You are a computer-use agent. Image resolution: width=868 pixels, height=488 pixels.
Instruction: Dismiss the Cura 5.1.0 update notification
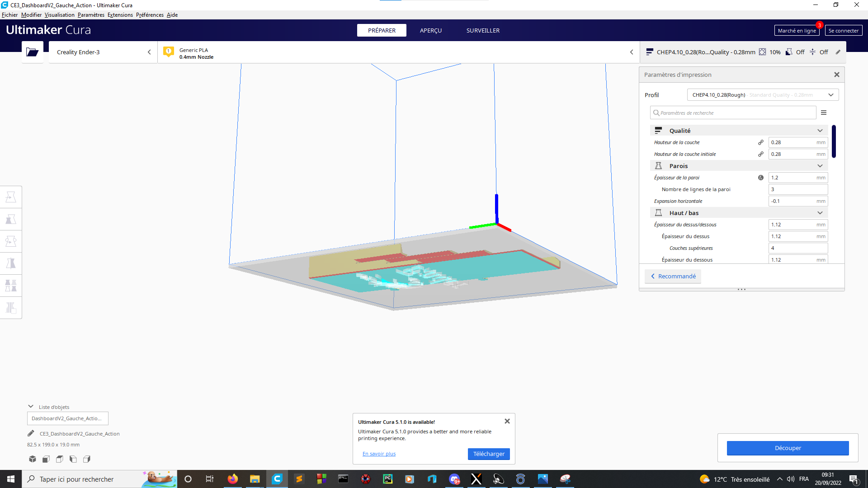coord(507,421)
